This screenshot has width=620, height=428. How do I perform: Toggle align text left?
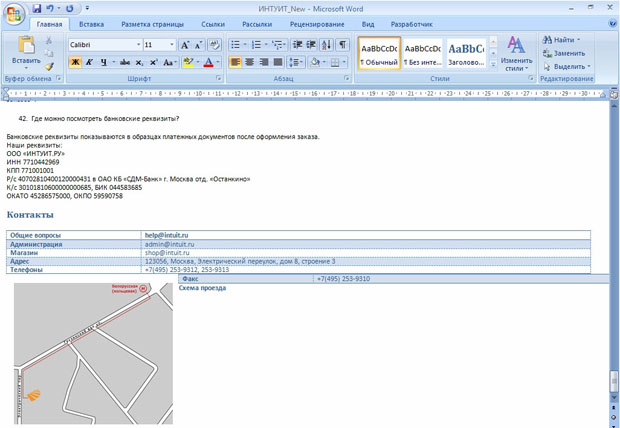(x=235, y=62)
